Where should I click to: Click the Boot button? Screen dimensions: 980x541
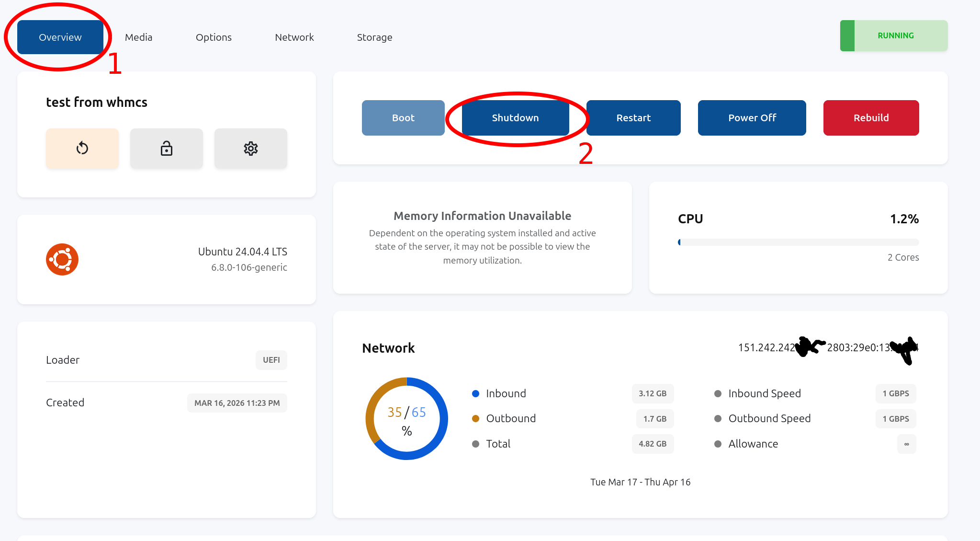tap(403, 118)
